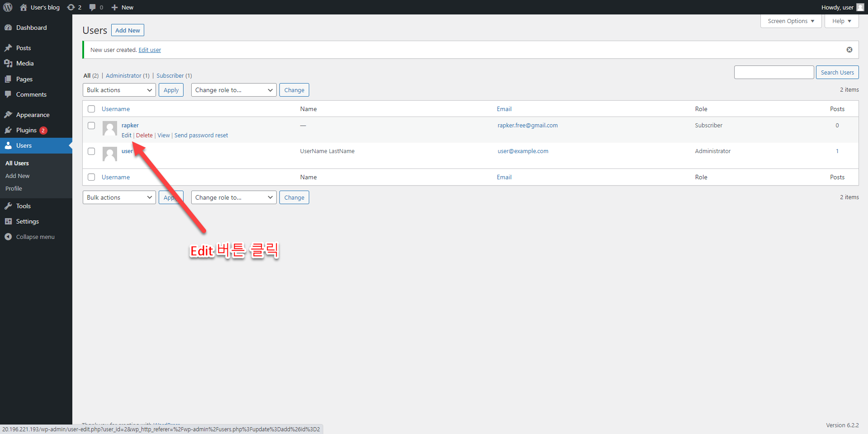This screenshot has width=868, height=434.
Task: Open All Users submenu item
Action: pos(17,163)
